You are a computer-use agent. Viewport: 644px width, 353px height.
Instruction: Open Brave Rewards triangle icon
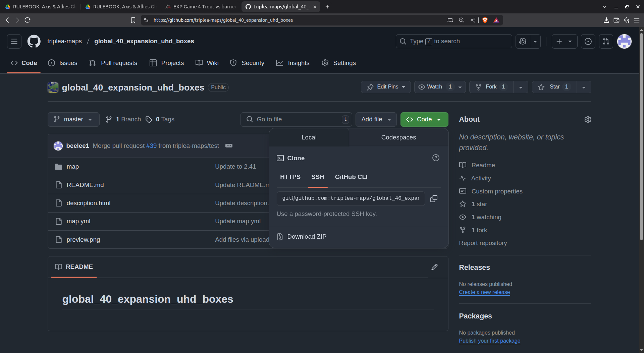click(x=496, y=20)
